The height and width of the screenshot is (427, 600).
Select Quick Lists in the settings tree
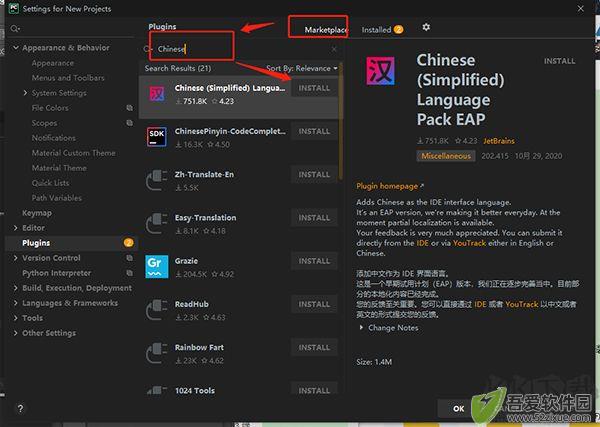click(51, 183)
